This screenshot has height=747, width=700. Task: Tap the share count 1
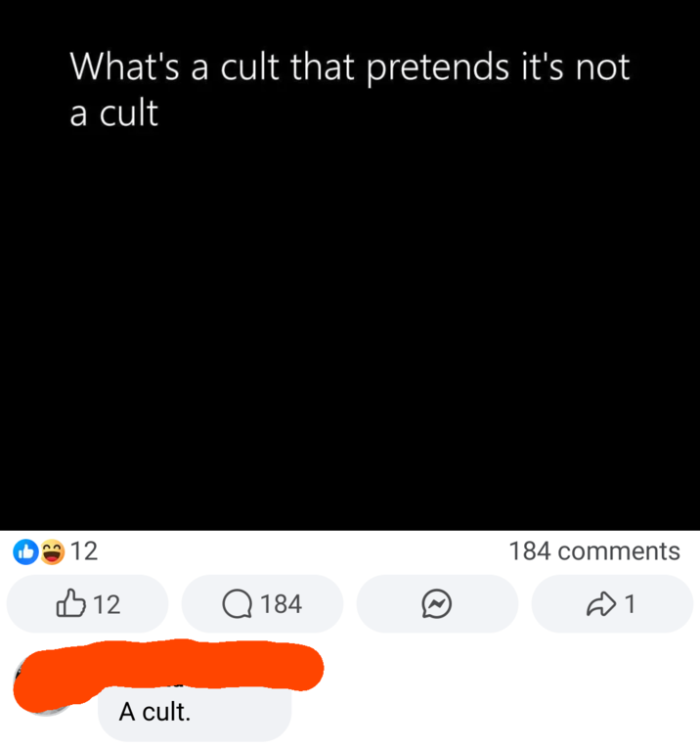(x=630, y=604)
